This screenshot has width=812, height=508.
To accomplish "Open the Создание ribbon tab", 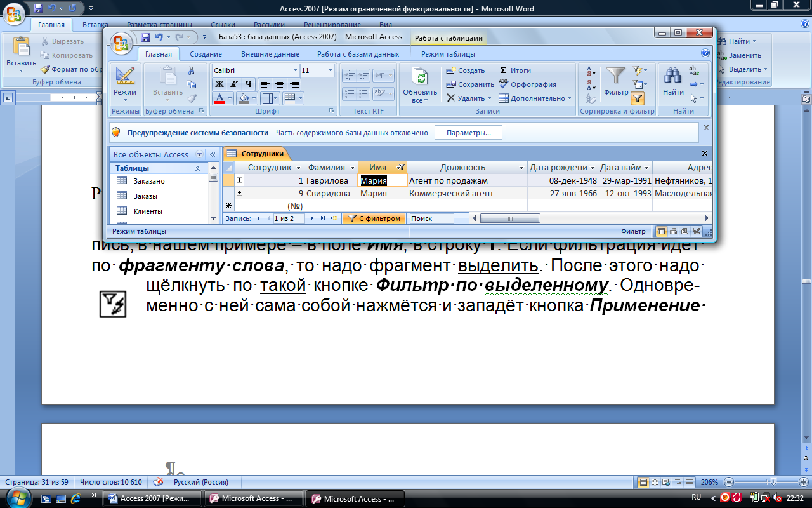I will click(206, 55).
